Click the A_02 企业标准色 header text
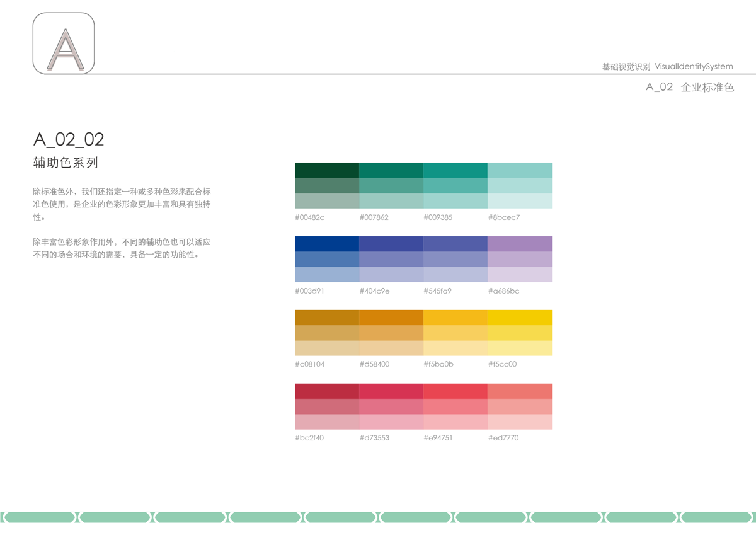 pos(690,88)
